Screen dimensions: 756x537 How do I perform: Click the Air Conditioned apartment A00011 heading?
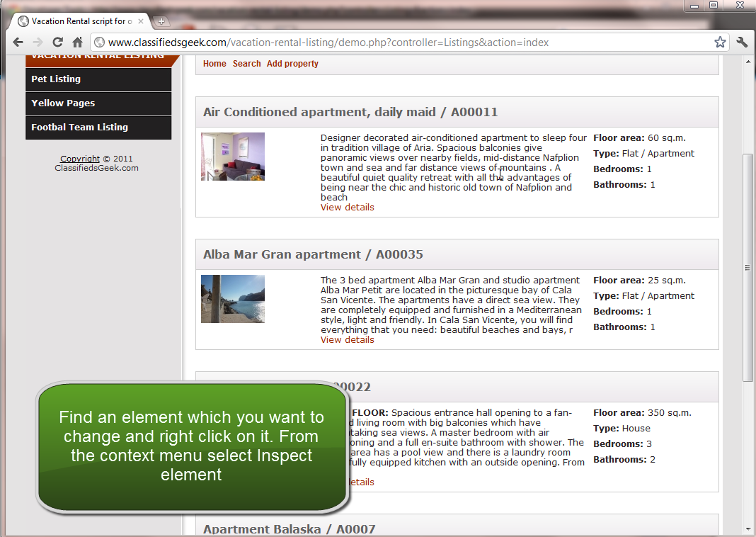(350, 112)
